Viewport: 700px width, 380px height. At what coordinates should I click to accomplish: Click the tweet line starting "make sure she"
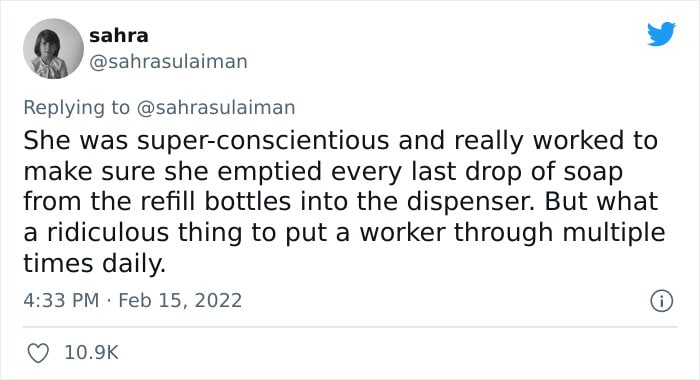point(323,171)
